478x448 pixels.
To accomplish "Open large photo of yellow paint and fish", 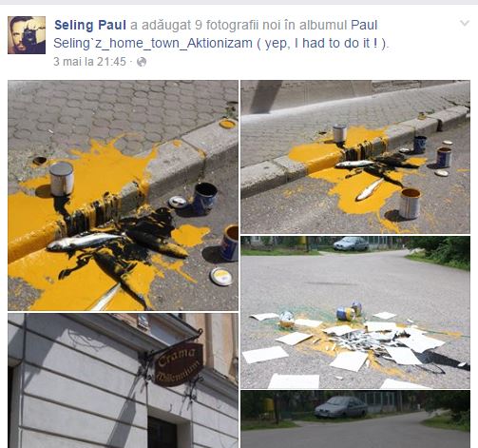I will tap(123, 195).
